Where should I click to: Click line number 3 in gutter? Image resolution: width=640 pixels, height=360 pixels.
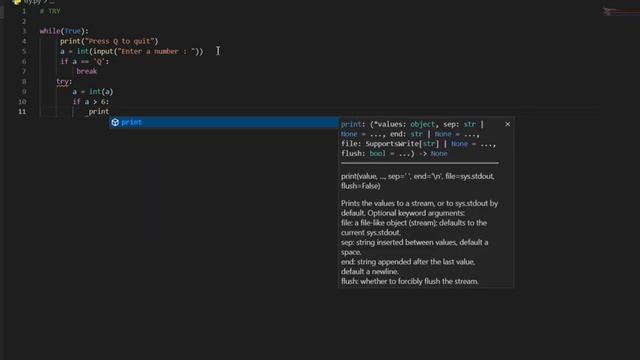(x=24, y=31)
